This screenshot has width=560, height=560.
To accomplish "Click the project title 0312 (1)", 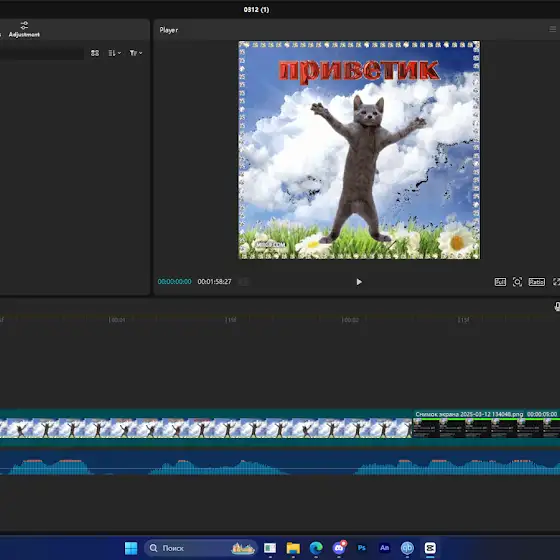I will pos(256,10).
